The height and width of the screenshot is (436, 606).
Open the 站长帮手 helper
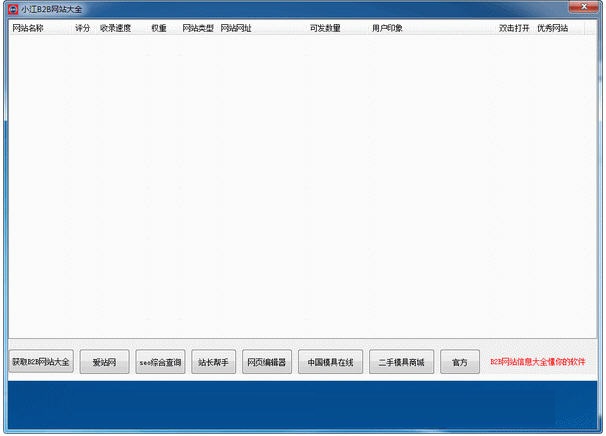tap(213, 362)
